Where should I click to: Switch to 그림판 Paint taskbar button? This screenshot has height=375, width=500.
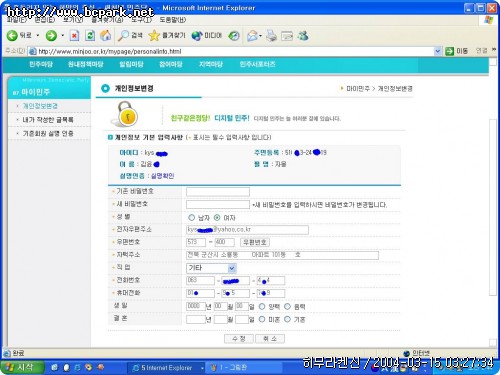[244, 368]
